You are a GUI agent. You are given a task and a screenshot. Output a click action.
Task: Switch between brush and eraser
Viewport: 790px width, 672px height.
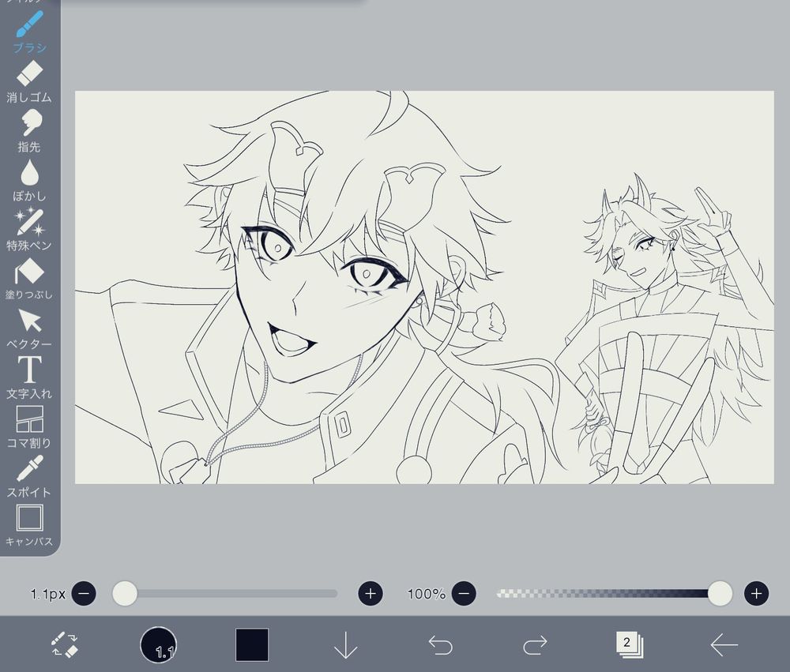(65, 644)
